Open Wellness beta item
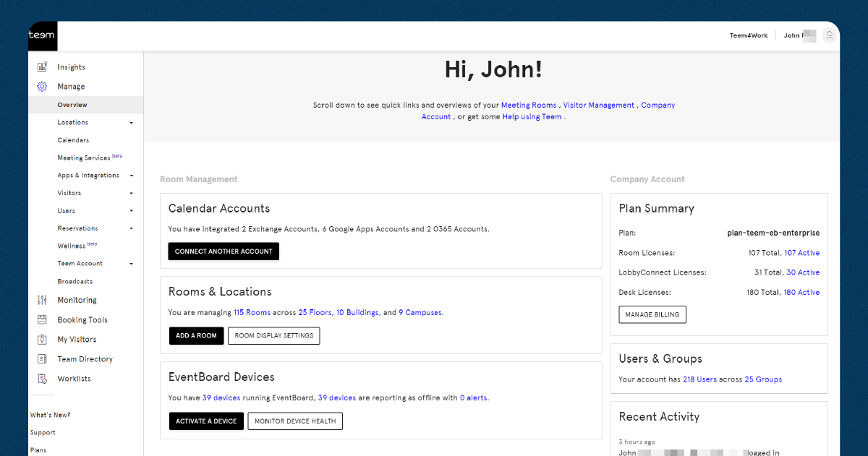 tap(77, 246)
